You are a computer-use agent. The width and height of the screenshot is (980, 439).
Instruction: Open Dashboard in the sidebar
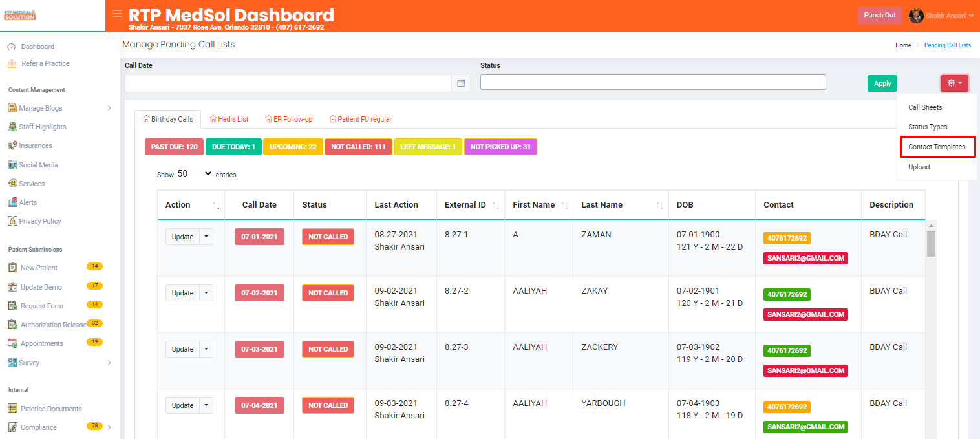pyautogui.click(x=37, y=47)
